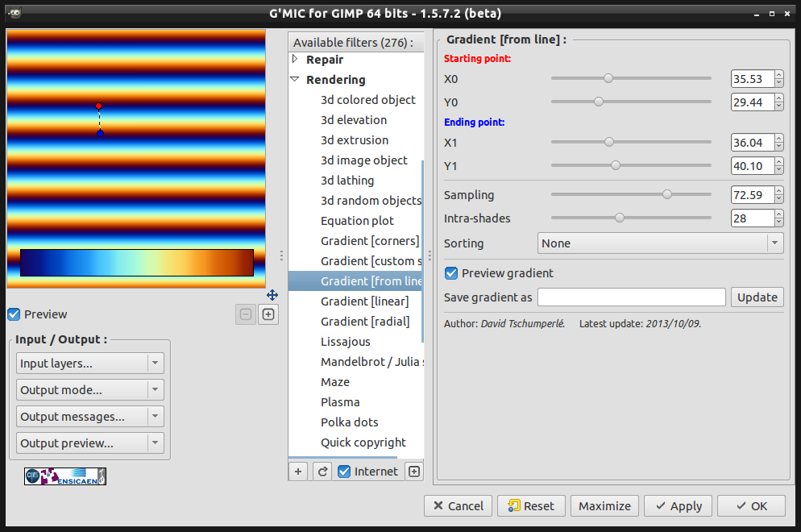801x532 pixels.
Task: Click the expand/collapse all filters icon
Action: coord(414,472)
